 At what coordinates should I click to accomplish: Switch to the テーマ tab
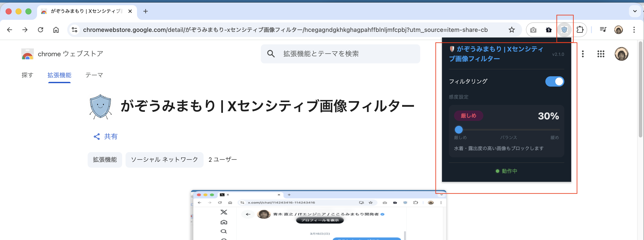click(x=94, y=75)
